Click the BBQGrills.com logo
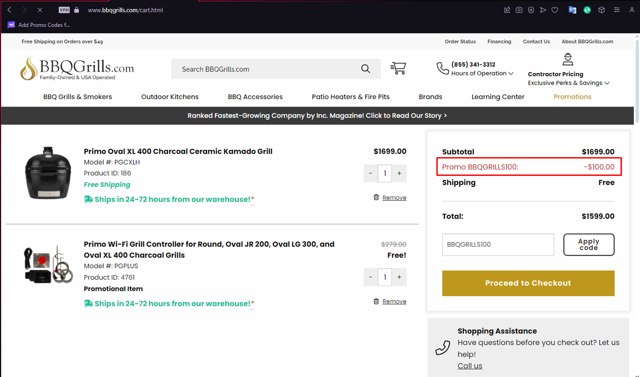Screen dimensions: 640x377 click(x=77, y=69)
